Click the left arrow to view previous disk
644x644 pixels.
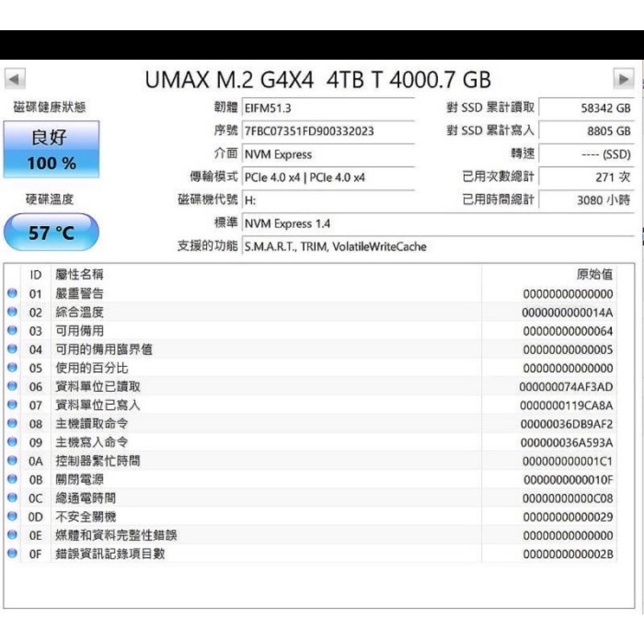15,80
